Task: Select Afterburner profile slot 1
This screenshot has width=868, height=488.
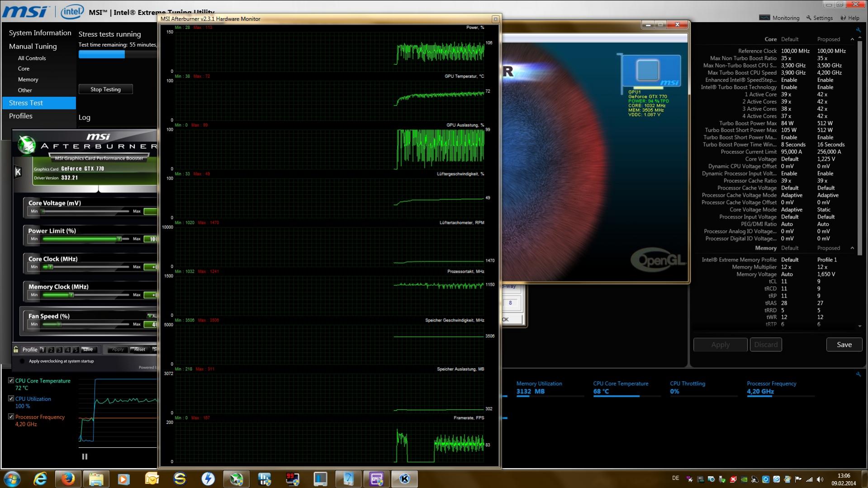Action: pos(43,350)
